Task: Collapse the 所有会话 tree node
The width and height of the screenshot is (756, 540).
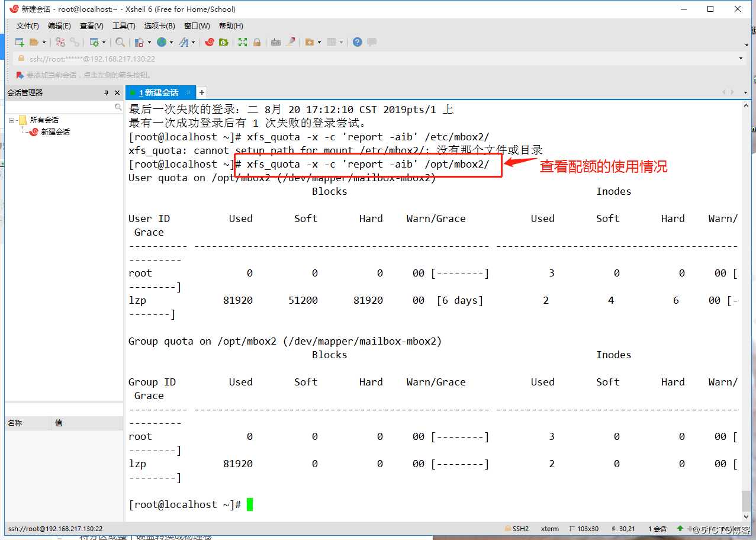Action: 11,120
